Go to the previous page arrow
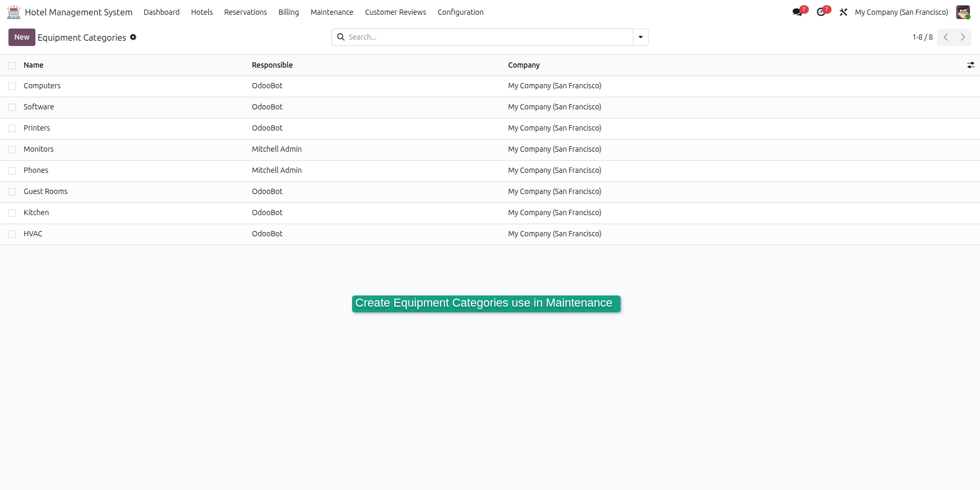 pyautogui.click(x=946, y=37)
